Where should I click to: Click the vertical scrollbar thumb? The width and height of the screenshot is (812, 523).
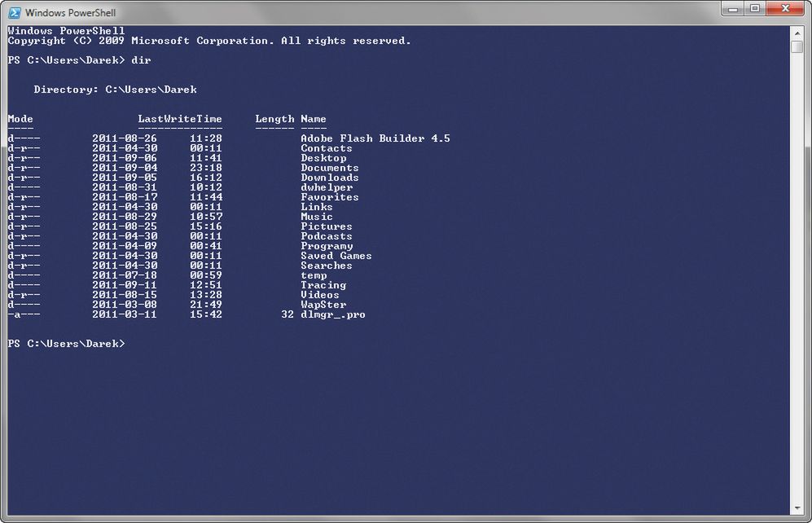pyautogui.click(x=797, y=46)
